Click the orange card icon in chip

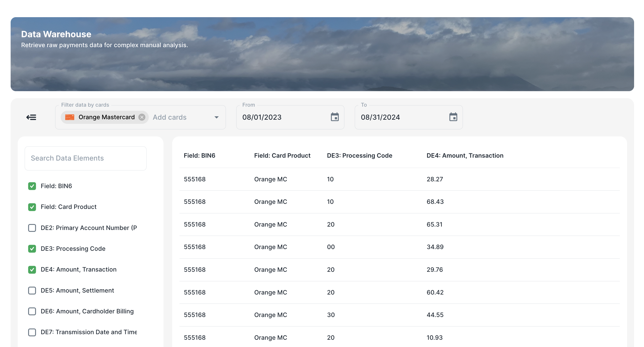[70, 117]
